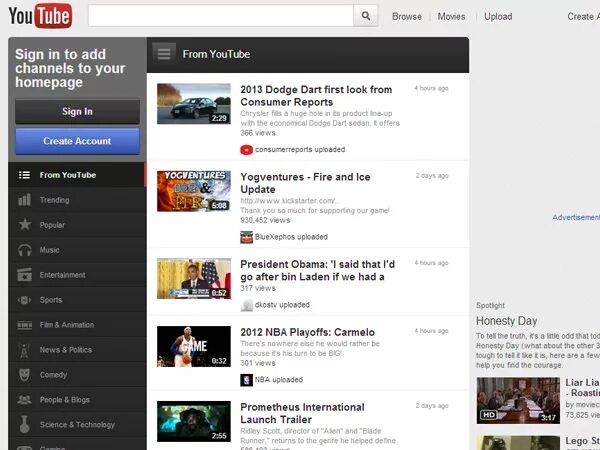
Task: Click the blue Create Account button
Action: pos(77,141)
